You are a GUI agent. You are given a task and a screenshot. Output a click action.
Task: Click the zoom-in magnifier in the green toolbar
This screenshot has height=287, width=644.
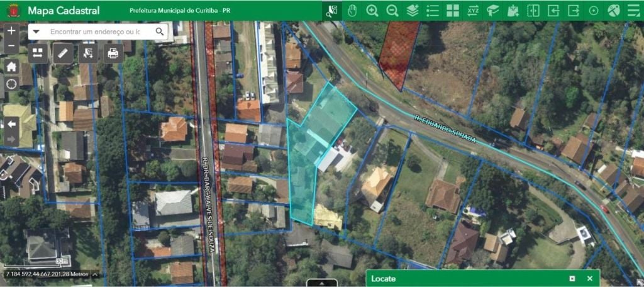pos(372,11)
